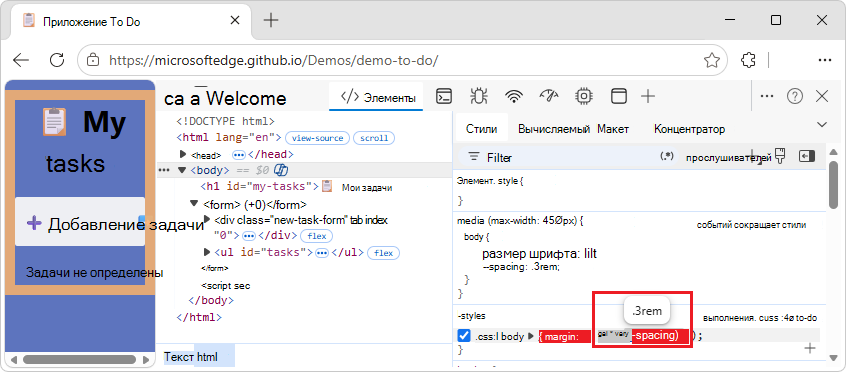
Task: Click the paintbrush rendering icon in Styles
Action: [x=779, y=156]
